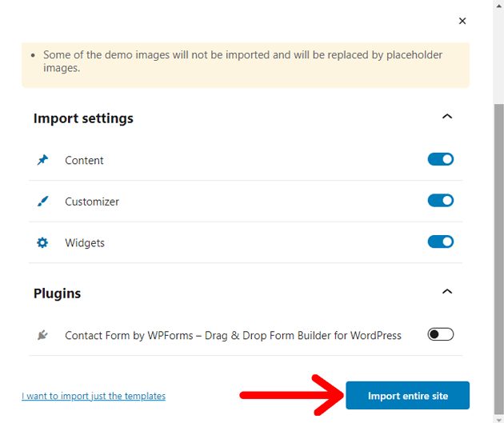This screenshot has width=504, height=423.
Task: Click the Widgets label text
Action: 85,243
